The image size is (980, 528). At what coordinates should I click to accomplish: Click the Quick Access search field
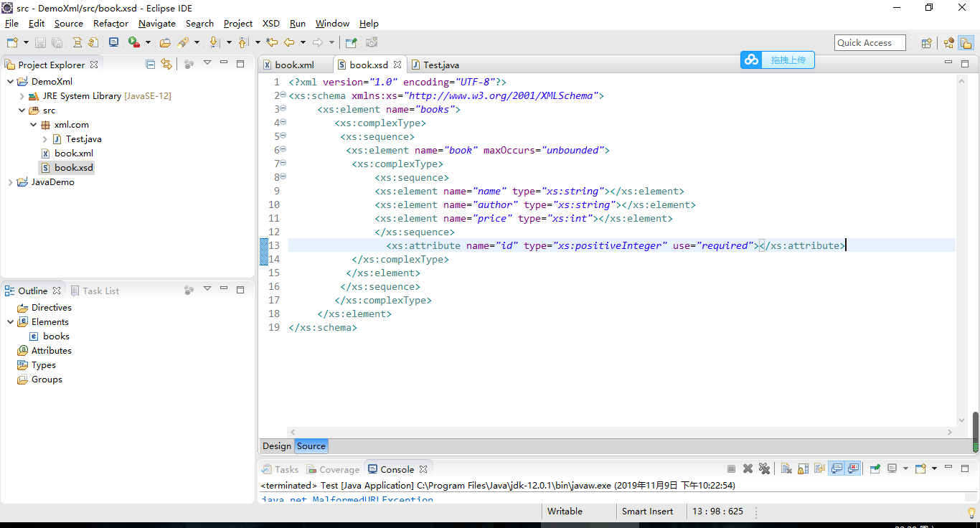coord(870,43)
